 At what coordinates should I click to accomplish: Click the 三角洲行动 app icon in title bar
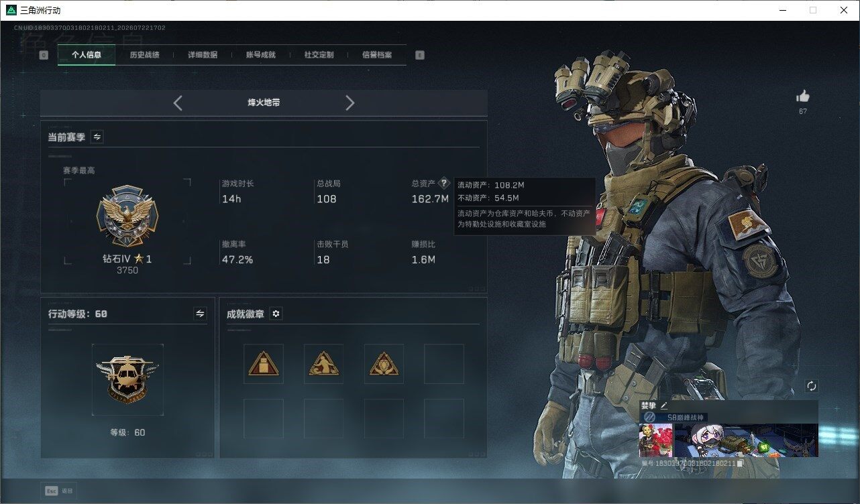pyautogui.click(x=10, y=10)
